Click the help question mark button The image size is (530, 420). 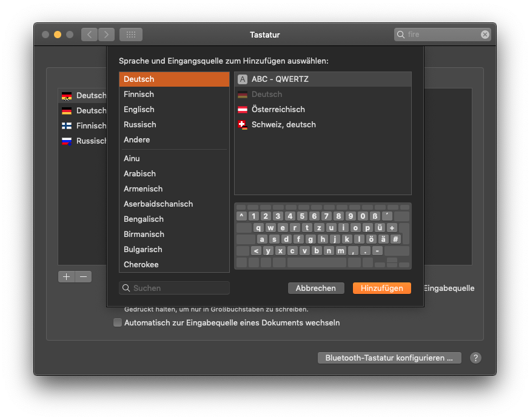475,358
